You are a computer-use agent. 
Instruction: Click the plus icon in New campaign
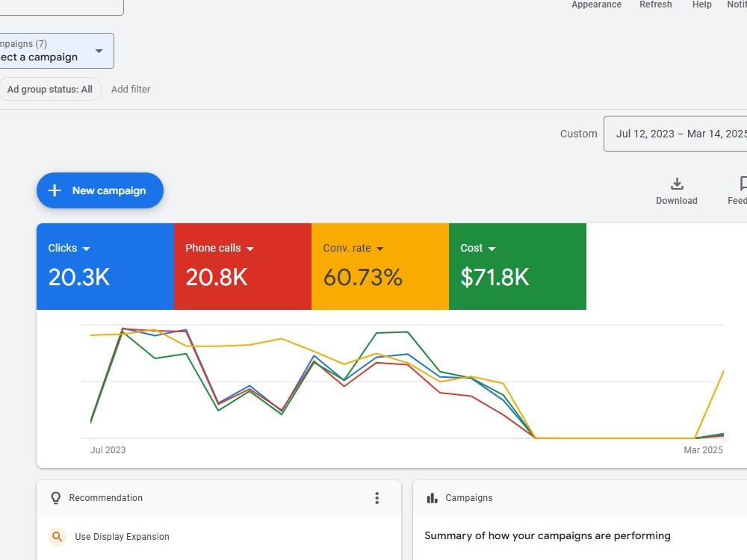click(x=55, y=190)
